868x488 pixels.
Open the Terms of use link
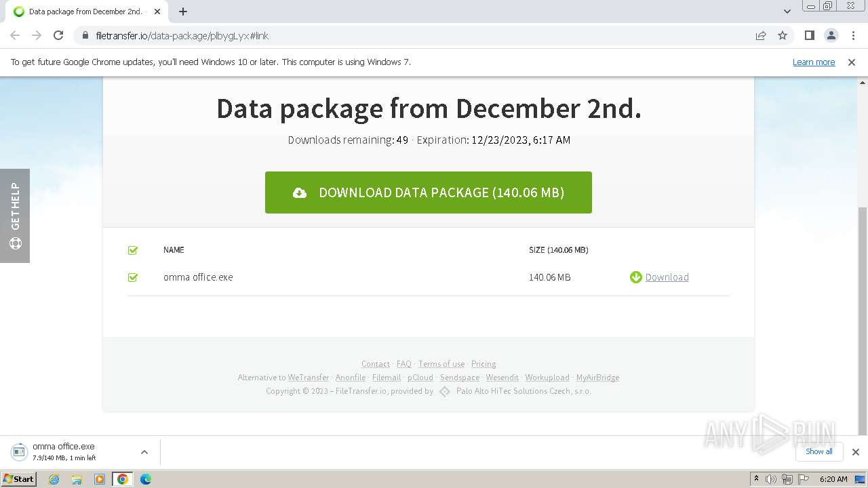[441, 364]
